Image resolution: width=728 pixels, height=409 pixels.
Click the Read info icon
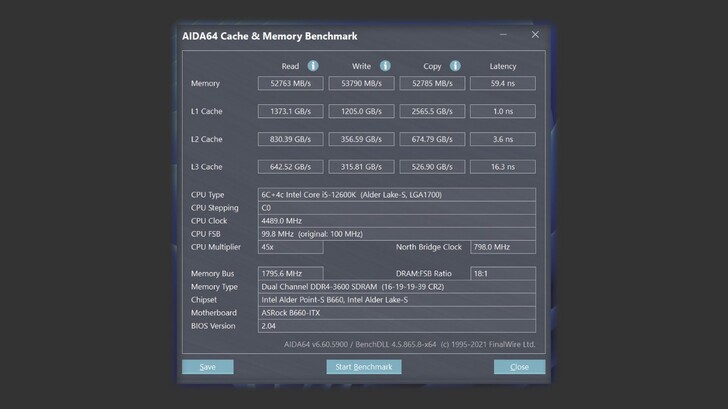click(313, 66)
